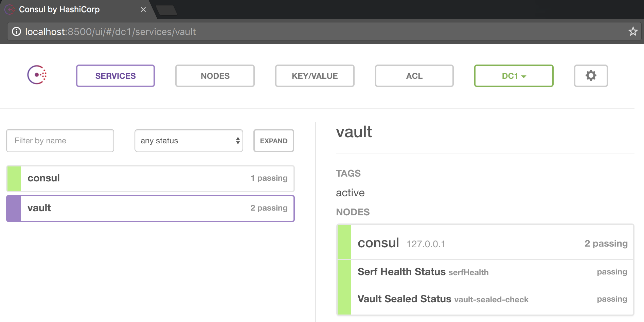Switch to the Services tab

115,76
